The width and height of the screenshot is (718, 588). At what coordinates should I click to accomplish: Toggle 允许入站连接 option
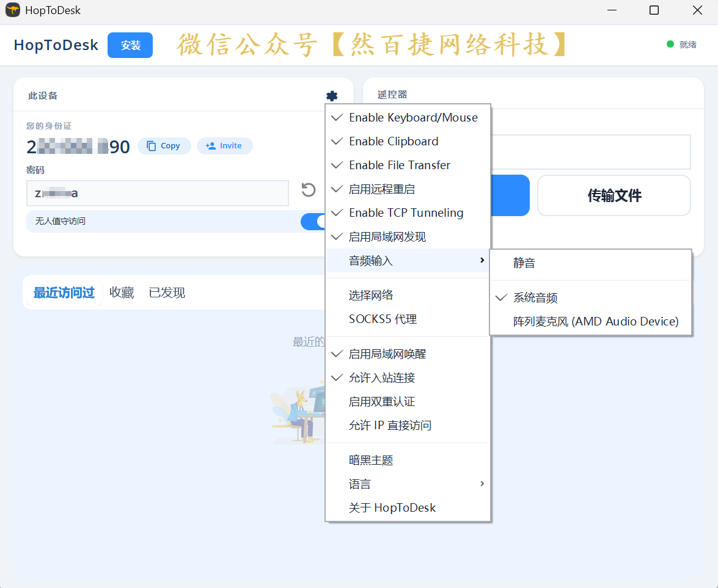(408, 377)
